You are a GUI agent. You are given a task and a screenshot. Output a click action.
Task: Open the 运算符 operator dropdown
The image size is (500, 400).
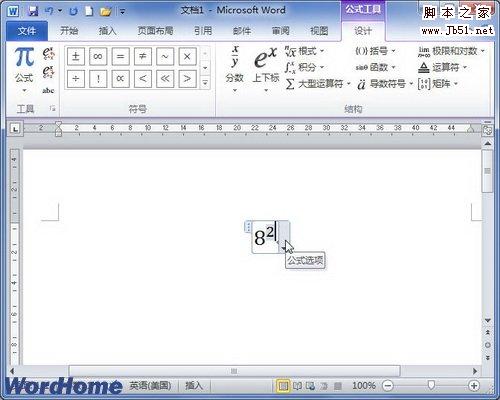[442, 68]
